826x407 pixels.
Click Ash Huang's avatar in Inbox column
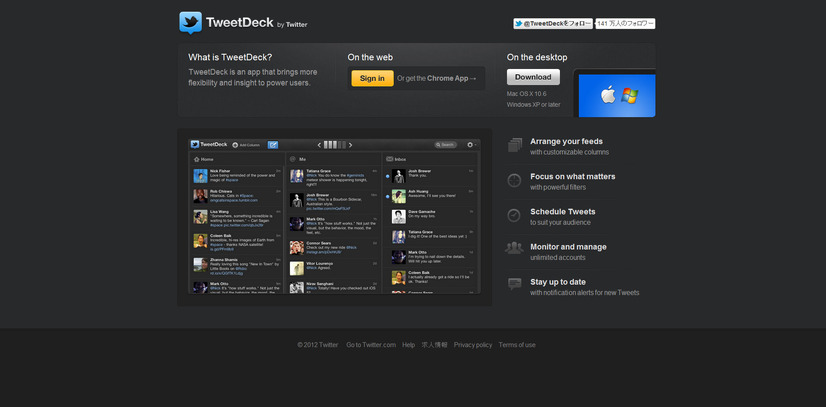coord(399,196)
